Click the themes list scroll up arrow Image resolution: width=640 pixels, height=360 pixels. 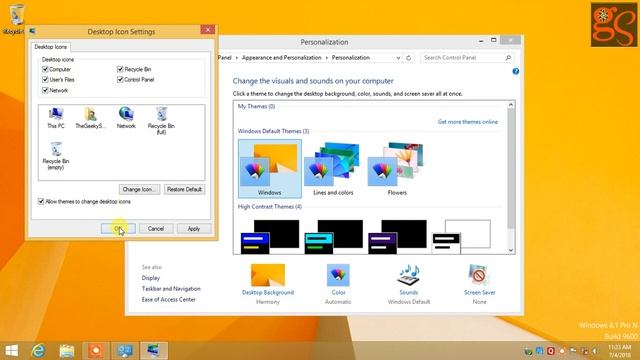tap(511, 105)
